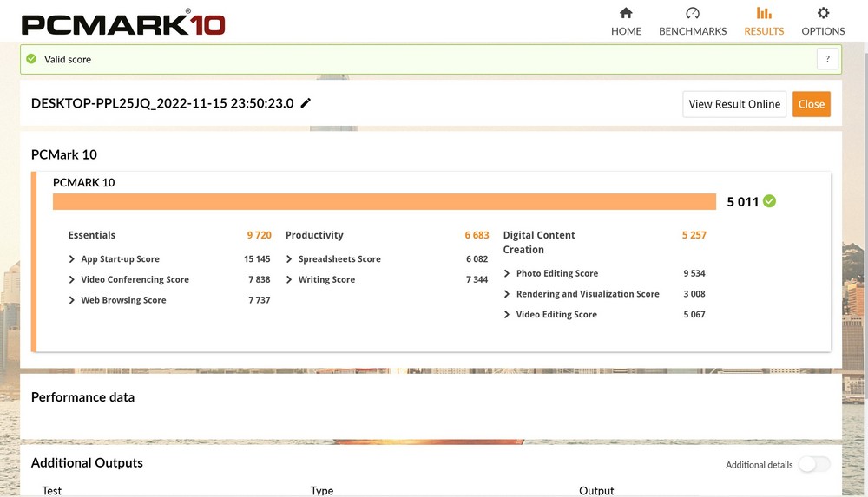Viewport: 868px width, 497px height.
Task: Click the Productivity group heading
Action: (314, 235)
